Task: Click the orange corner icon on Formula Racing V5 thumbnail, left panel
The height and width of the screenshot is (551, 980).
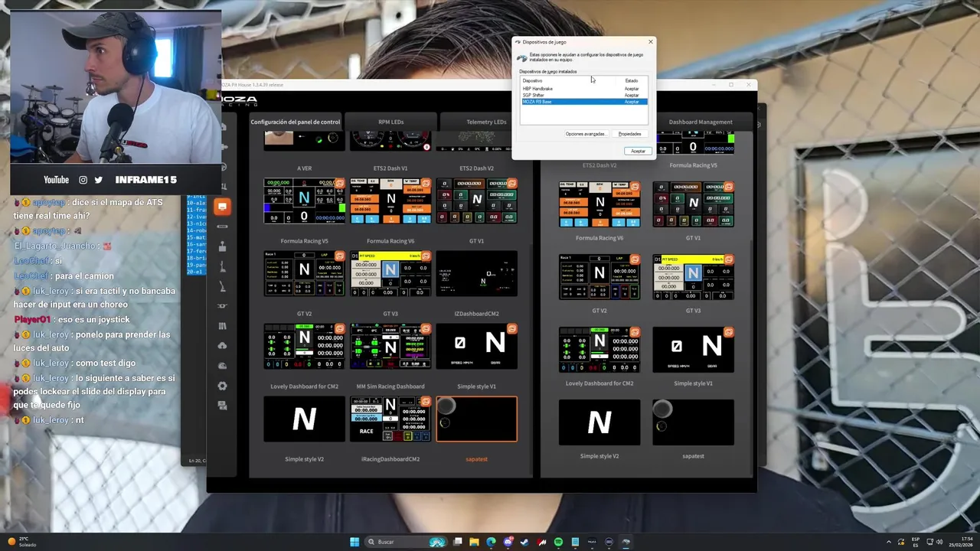Action: coord(340,184)
